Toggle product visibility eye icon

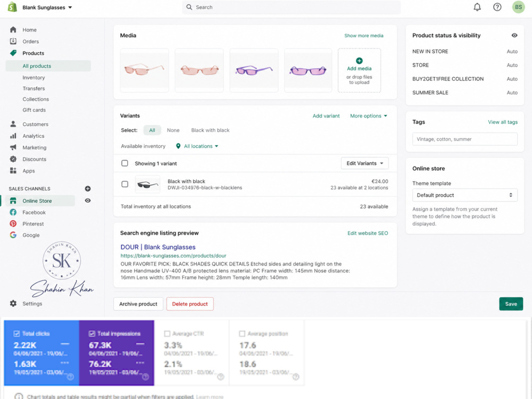(514, 35)
